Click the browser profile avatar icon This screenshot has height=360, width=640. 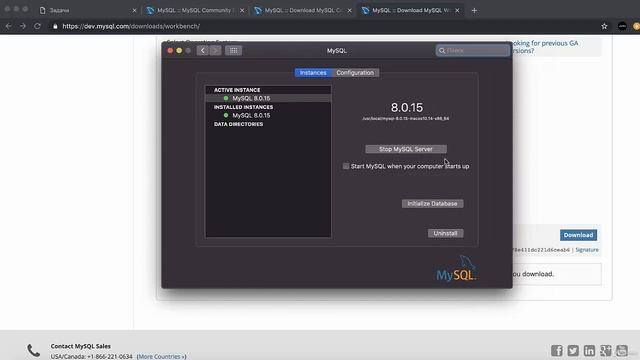click(622, 26)
